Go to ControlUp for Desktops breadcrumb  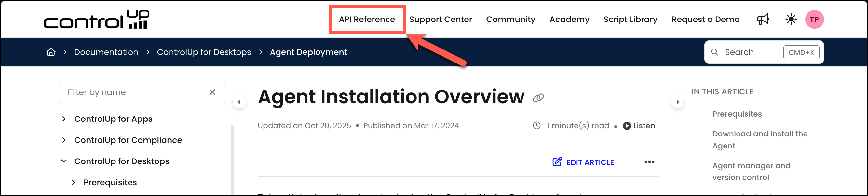point(204,52)
